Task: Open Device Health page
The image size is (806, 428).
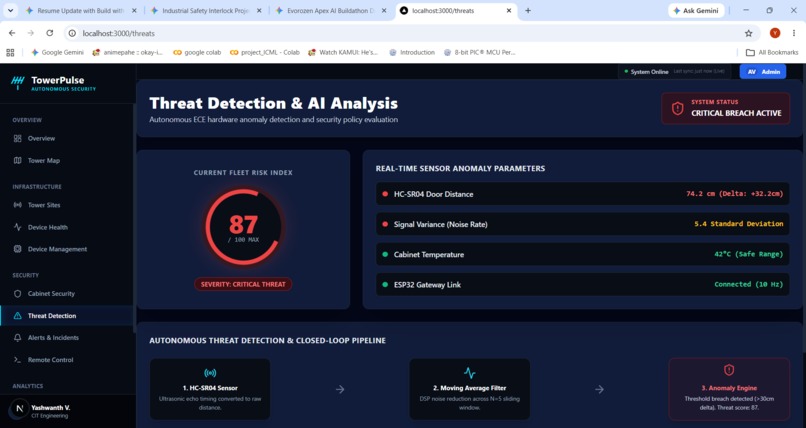Action: [x=67, y=227]
